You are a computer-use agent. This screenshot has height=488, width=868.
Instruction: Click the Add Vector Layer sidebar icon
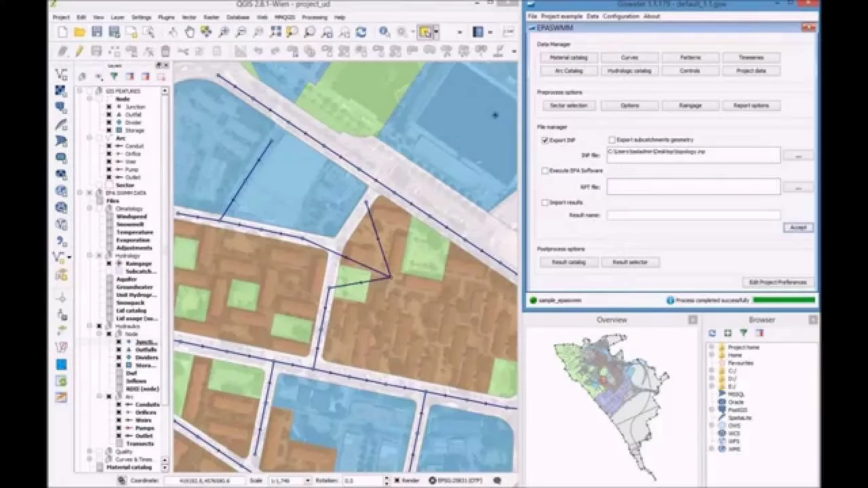point(61,75)
